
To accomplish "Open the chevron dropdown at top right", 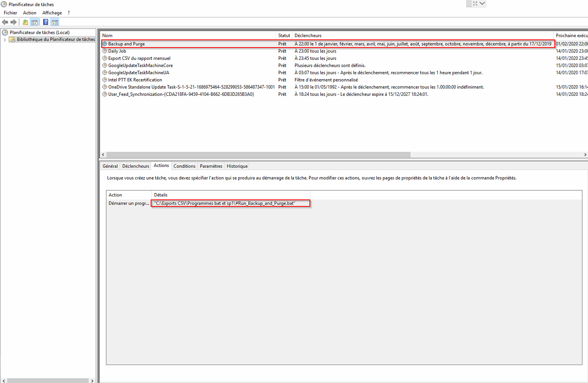I will 482,3.
